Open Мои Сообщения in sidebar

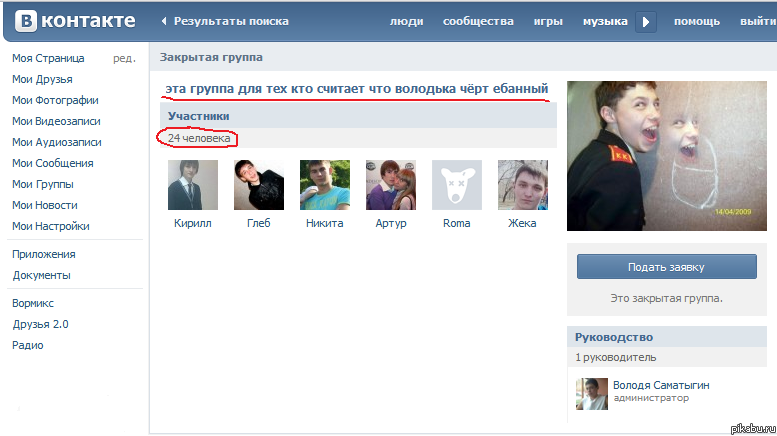click(52, 163)
